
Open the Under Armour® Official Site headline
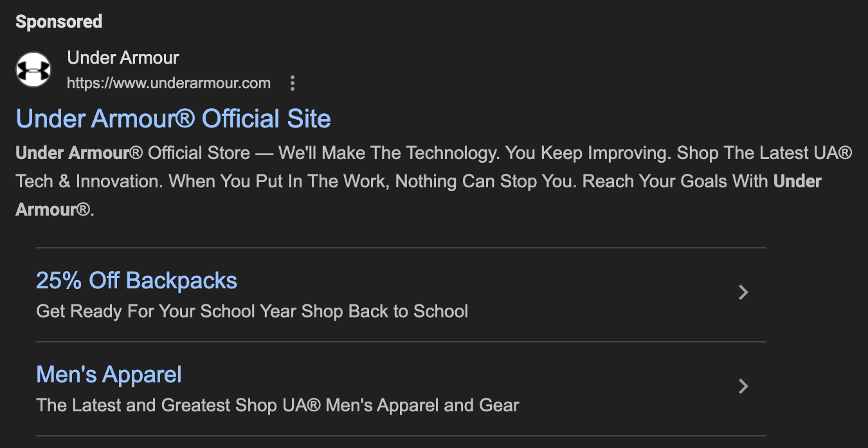coord(173,119)
